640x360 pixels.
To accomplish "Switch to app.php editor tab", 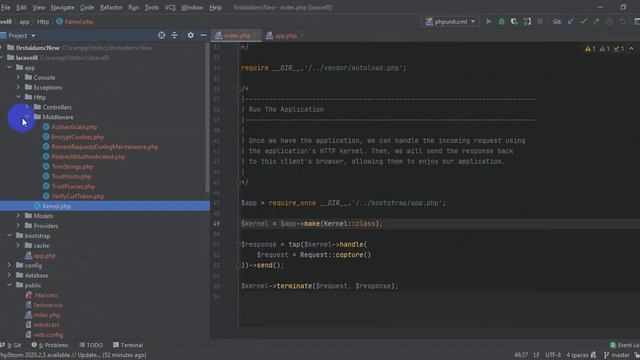I will [x=285, y=36].
